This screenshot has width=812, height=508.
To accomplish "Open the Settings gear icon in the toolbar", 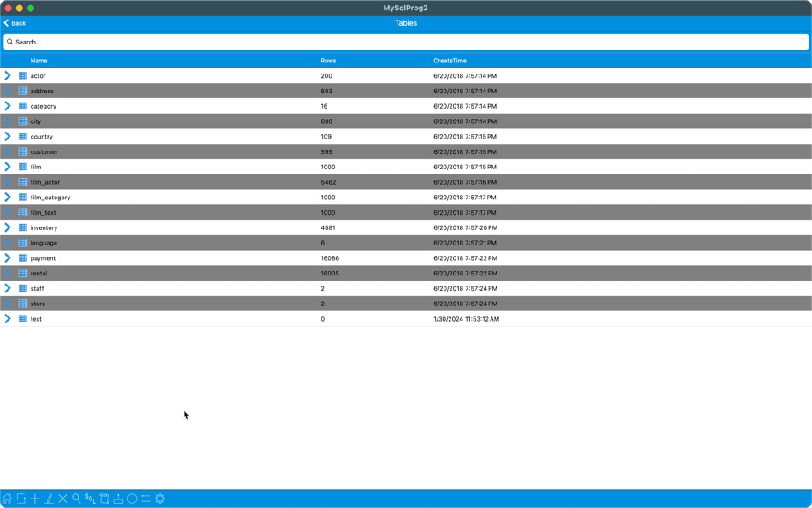I will [159, 499].
